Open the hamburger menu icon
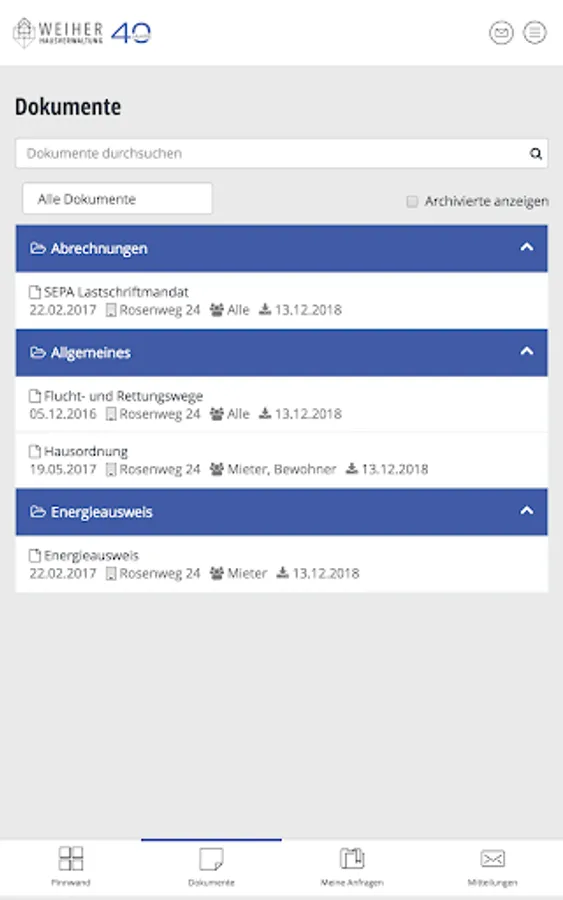 [x=534, y=33]
